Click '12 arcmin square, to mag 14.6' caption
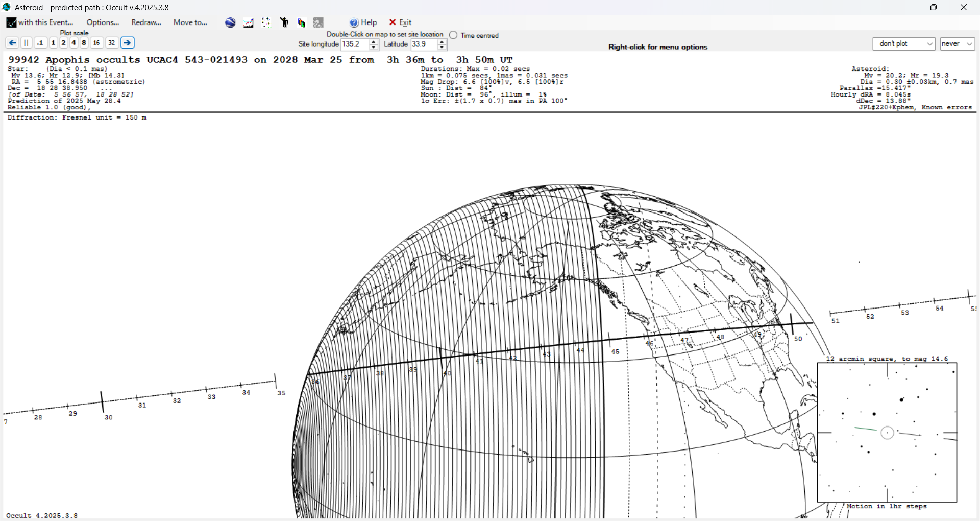 (x=887, y=359)
